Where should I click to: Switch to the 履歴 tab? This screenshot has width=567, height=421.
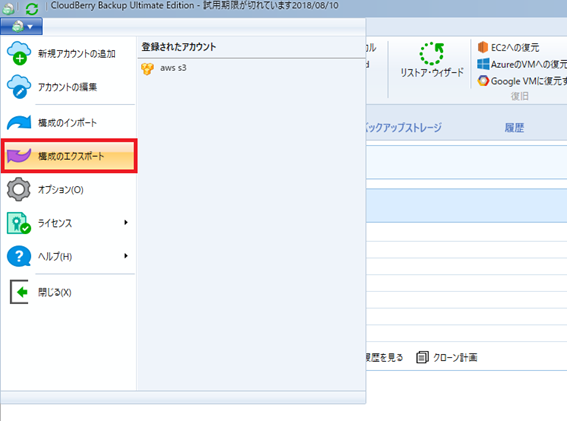[x=514, y=128]
